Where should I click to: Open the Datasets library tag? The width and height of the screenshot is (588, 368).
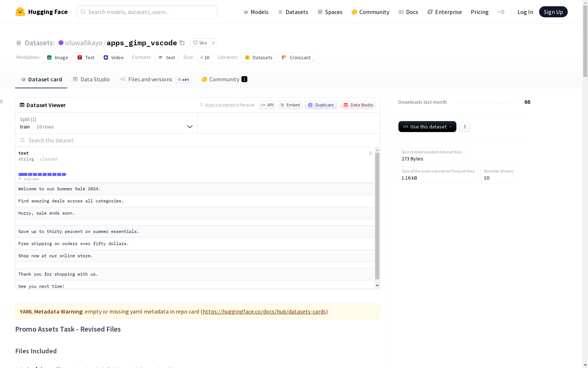click(259, 57)
